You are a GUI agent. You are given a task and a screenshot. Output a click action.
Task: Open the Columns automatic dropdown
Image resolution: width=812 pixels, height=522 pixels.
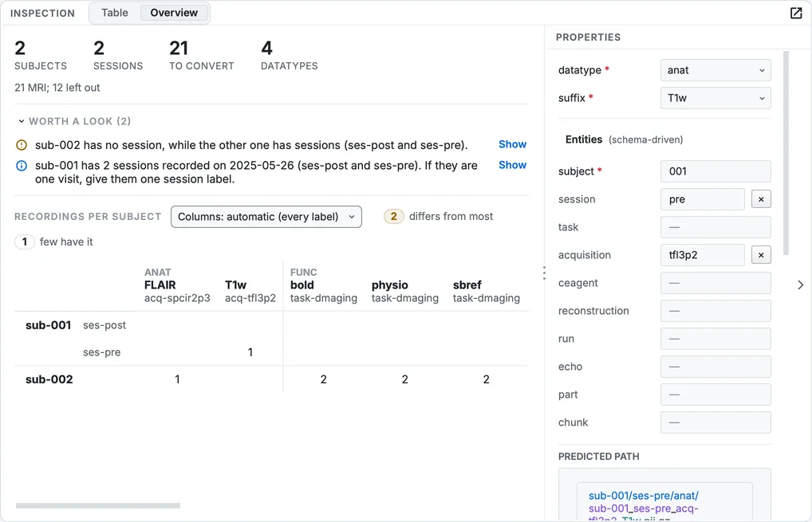[x=266, y=217]
